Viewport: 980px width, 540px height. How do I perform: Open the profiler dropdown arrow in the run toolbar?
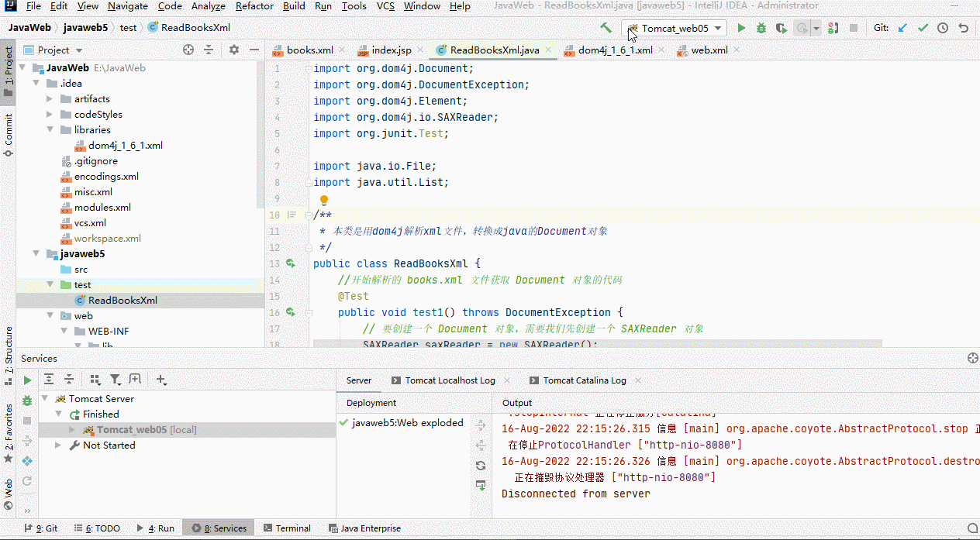point(816,28)
